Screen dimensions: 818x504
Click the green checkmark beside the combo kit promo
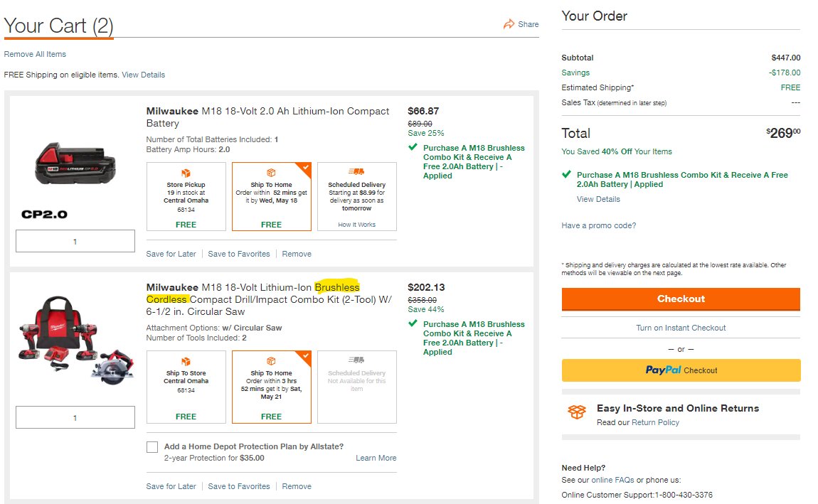click(413, 323)
